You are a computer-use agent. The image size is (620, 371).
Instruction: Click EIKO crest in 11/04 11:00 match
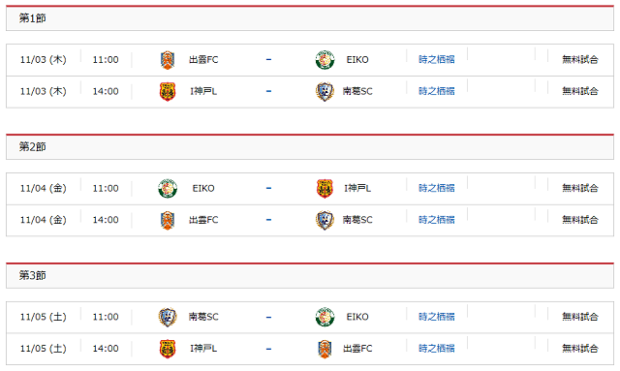[x=167, y=188]
